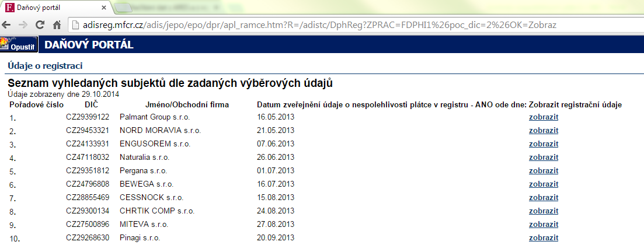Click the company name Pinagi s.r.o.
This screenshot has height=245, width=644.
(x=140, y=238)
